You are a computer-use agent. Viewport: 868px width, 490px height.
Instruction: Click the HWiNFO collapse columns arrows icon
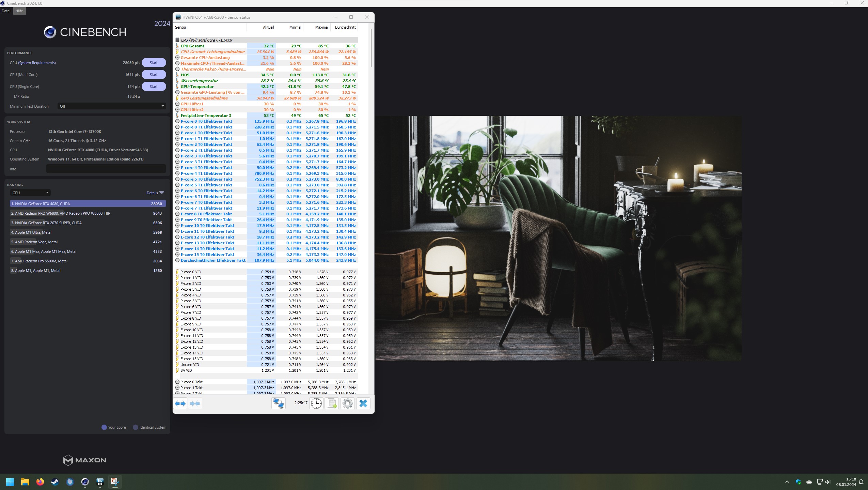pyautogui.click(x=195, y=403)
